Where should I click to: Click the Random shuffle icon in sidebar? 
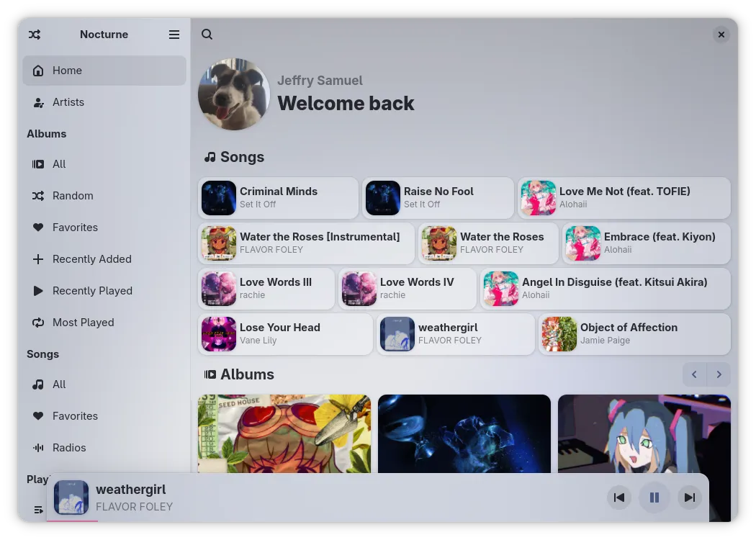pyautogui.click(x=38, y=196)
